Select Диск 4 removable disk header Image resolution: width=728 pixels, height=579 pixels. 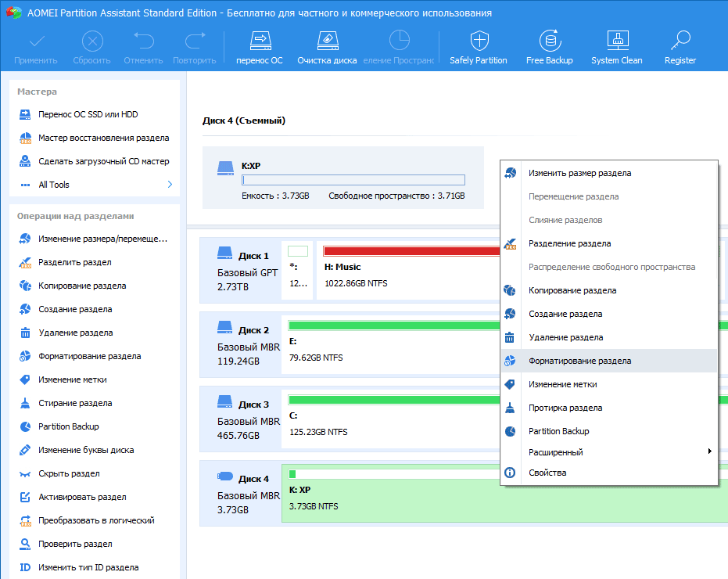(x=241, y=494)
